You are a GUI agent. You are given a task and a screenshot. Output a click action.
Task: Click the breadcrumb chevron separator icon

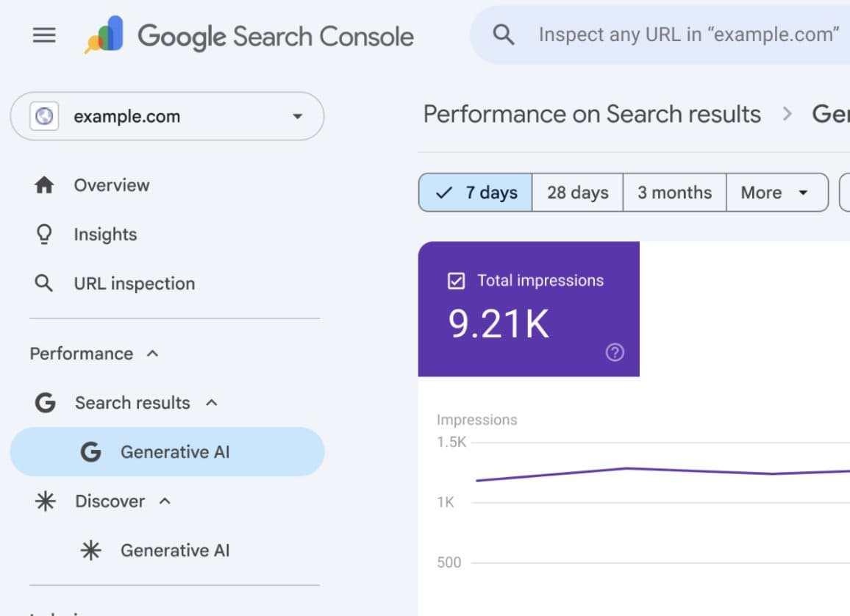click(x=787, y=115)
